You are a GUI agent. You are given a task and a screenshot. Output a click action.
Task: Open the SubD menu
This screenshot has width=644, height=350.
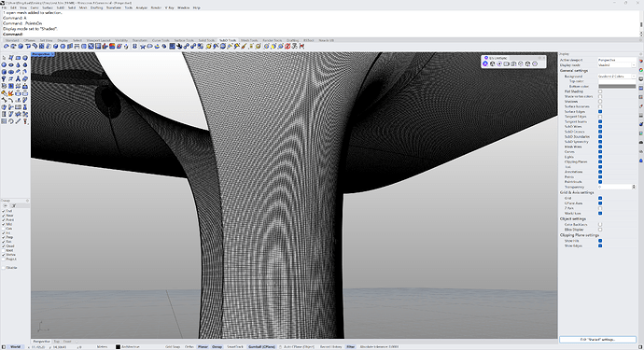click(61, 7)
